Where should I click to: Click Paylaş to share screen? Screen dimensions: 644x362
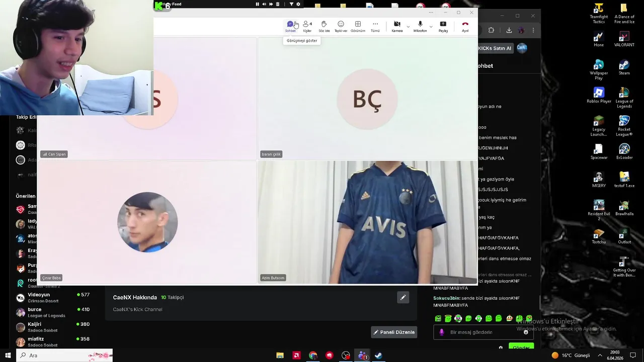443,26
